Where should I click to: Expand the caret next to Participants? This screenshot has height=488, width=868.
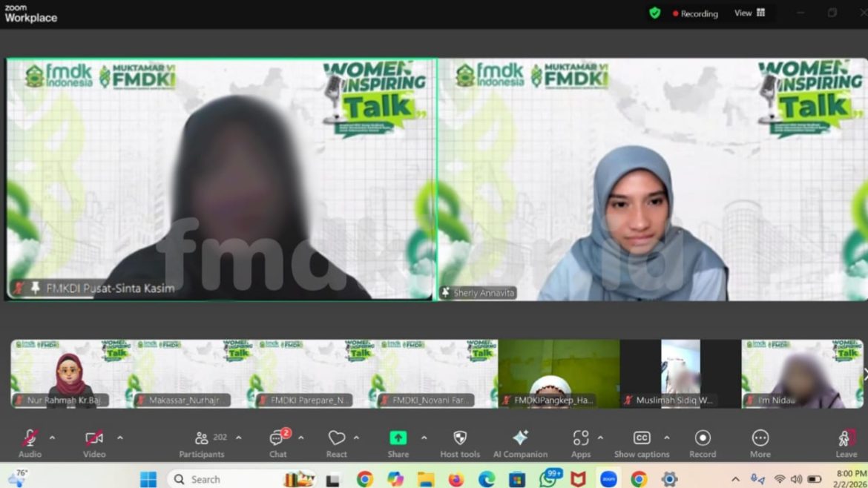[x=239, y=438]
